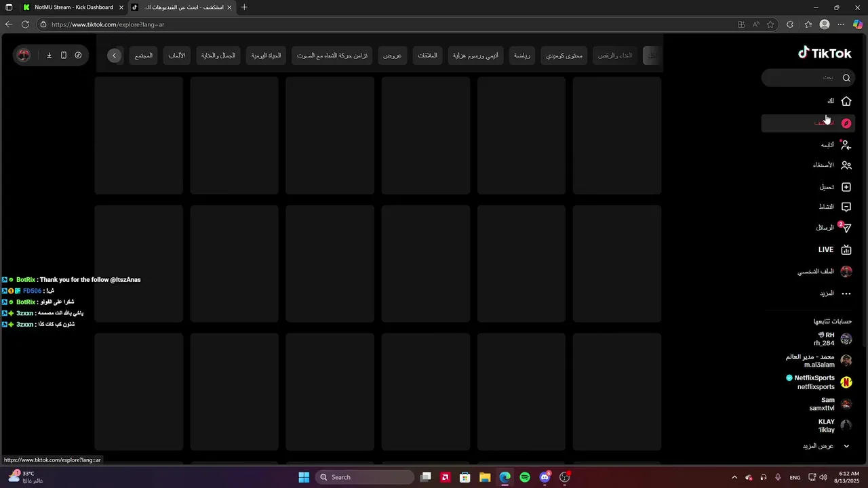Open the Following person-plus icon
The image size is (868, 488).
point(846,144)
